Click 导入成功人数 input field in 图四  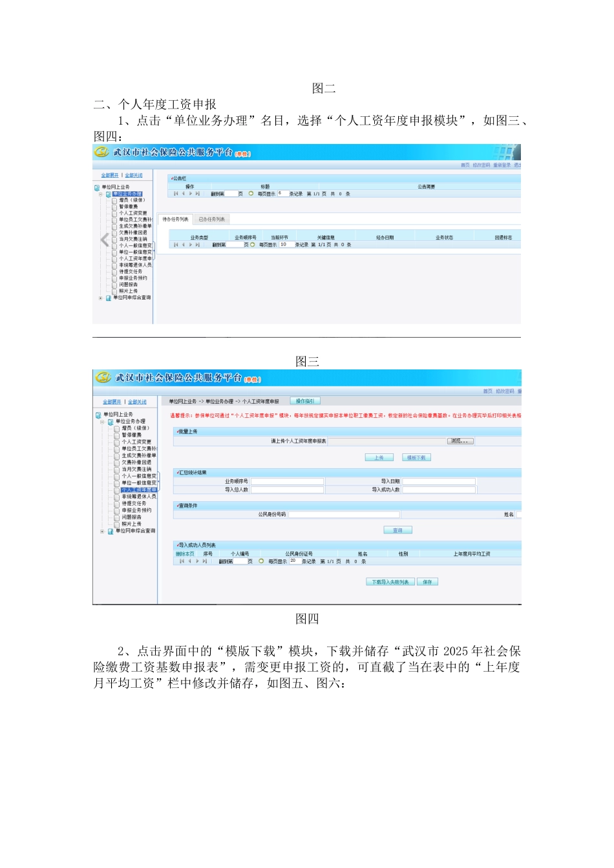(x=439, y=490)
